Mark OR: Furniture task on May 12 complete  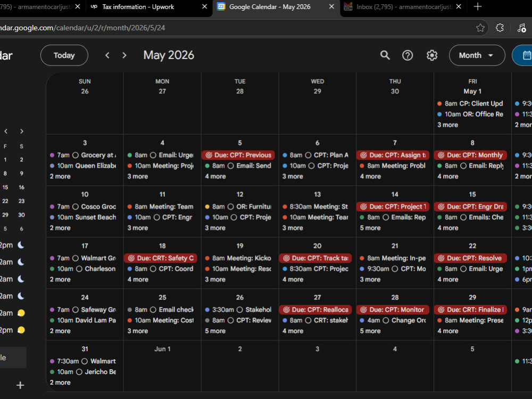point(231,206)
